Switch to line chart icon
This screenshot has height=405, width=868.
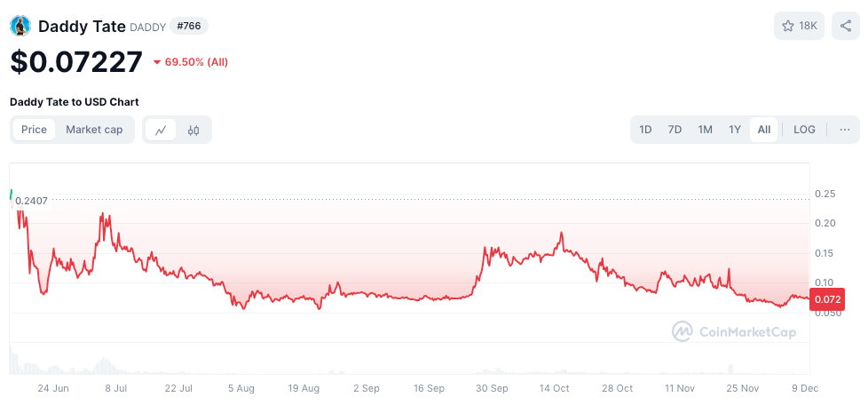[x=162, y=131]
